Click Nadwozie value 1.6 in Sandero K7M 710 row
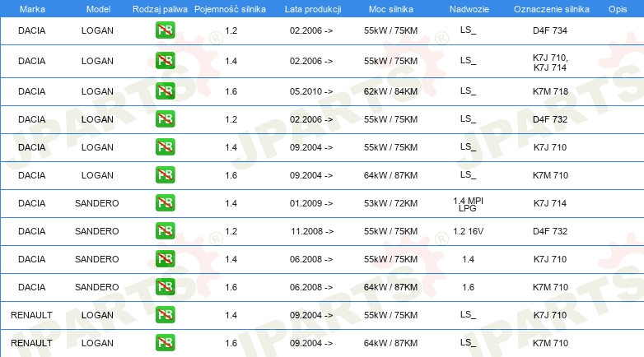This screenshot has width=644, height=357. click(x=469, y=287)
